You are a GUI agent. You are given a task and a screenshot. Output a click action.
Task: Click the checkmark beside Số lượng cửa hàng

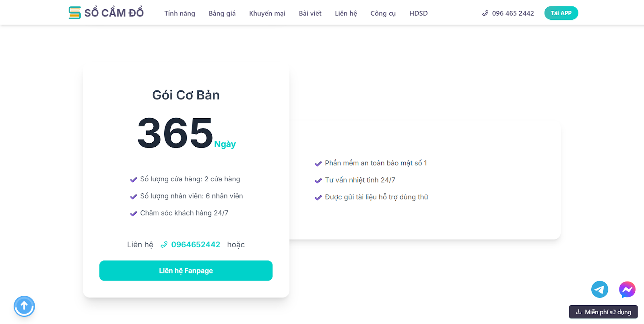click(134, 180)
